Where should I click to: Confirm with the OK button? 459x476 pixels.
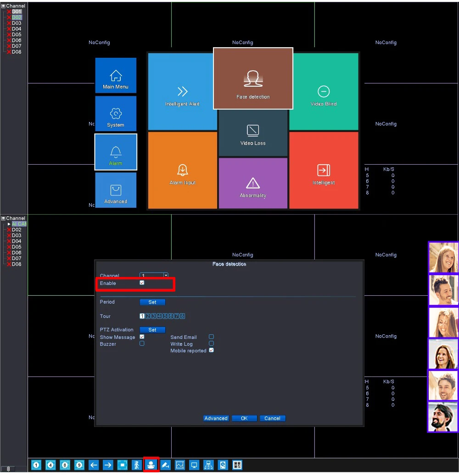click(244, 418)
